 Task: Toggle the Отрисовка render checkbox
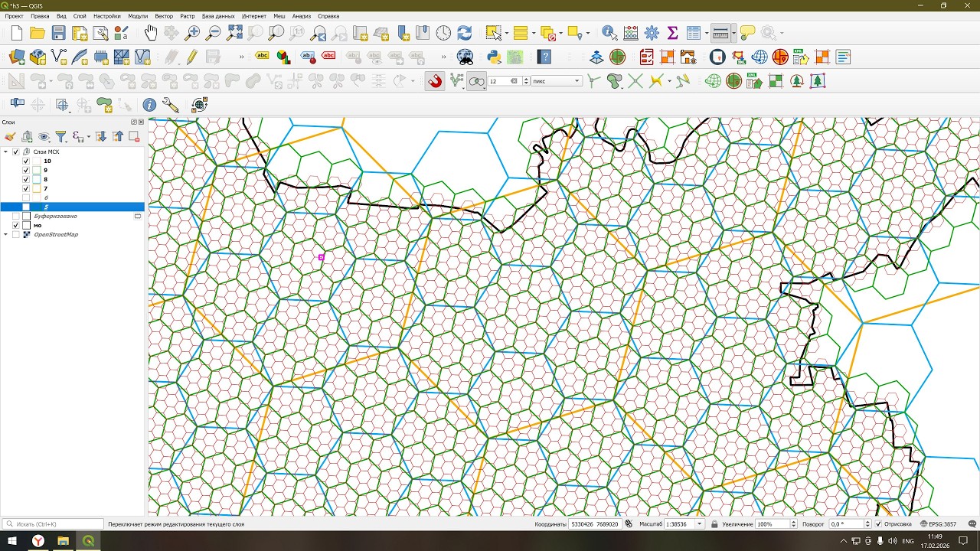(878, 524)
